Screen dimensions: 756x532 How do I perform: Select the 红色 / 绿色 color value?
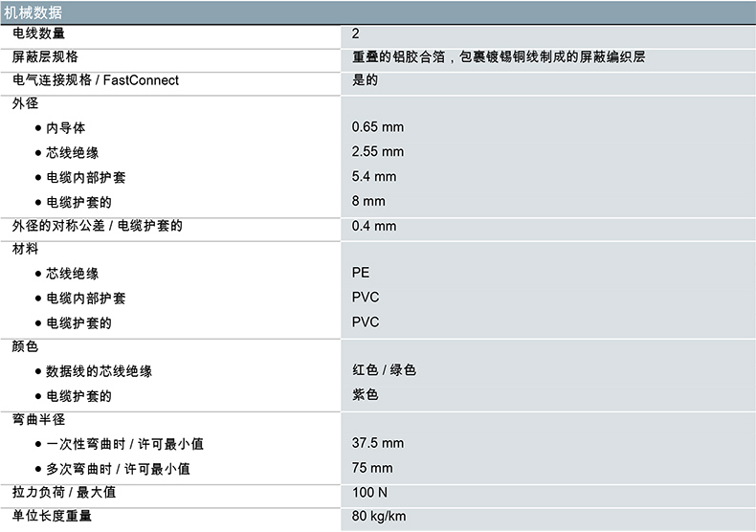384,370
